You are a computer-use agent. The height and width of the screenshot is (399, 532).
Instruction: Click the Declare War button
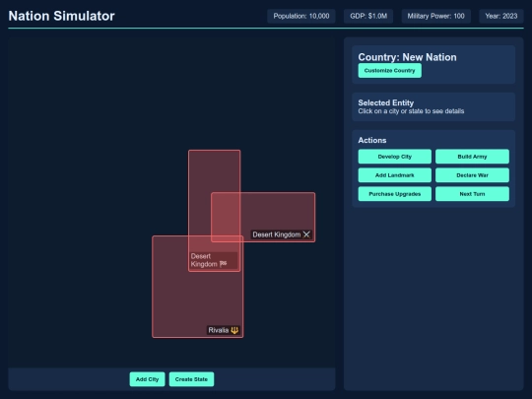click(x=472, y=175)
